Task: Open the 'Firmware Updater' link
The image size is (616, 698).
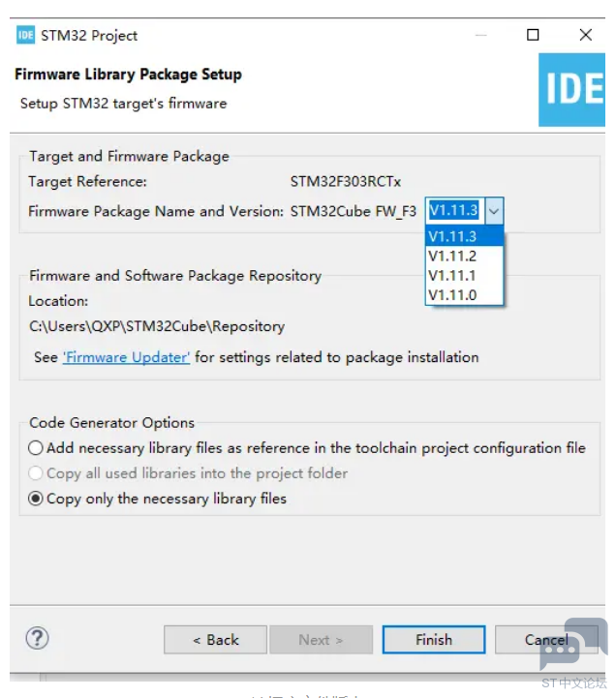Action: coord(127,357)
